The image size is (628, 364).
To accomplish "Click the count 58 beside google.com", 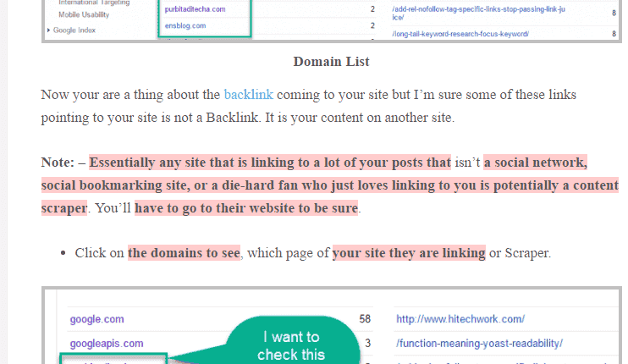I will pos(365,319).
